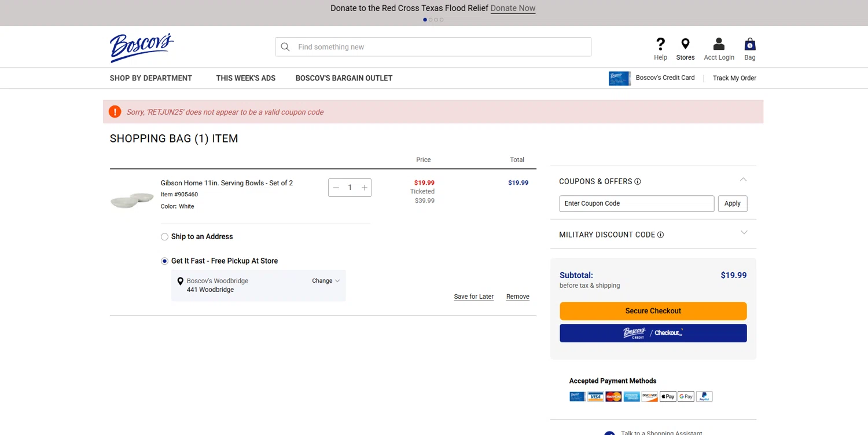868x435 pixels.
Task: Select Ship to an Address option
Action: [x=164, y=237]
